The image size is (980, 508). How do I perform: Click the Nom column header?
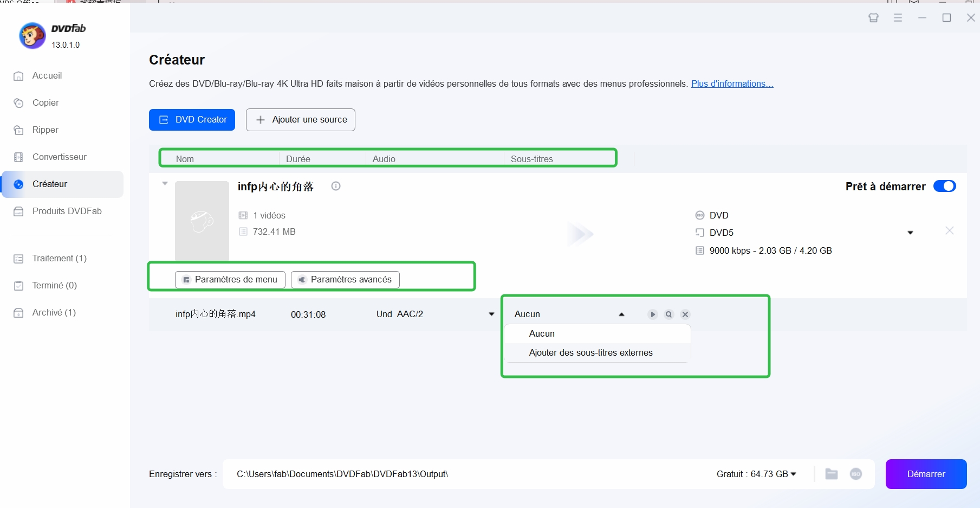(185, 159)
